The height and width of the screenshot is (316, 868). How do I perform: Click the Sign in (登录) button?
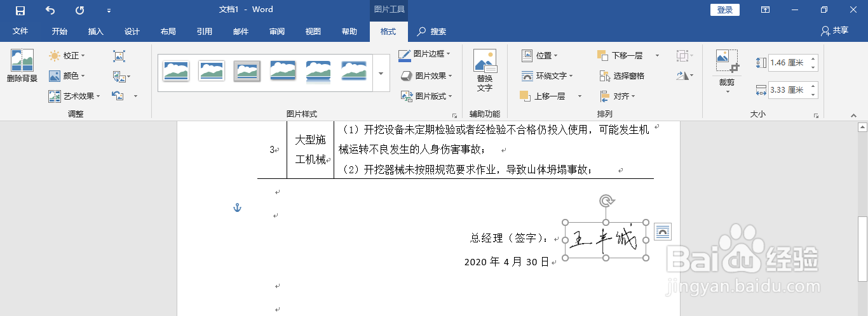725,10
